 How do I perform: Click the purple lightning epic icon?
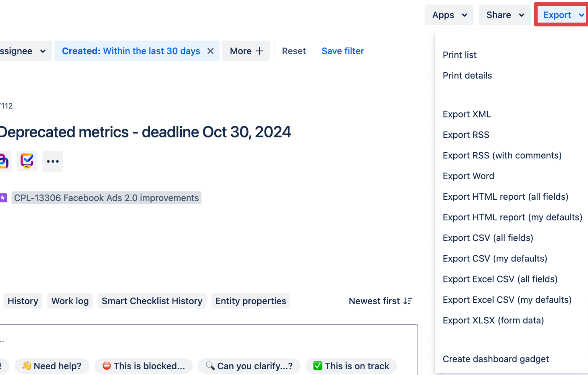tap(3, 198)
